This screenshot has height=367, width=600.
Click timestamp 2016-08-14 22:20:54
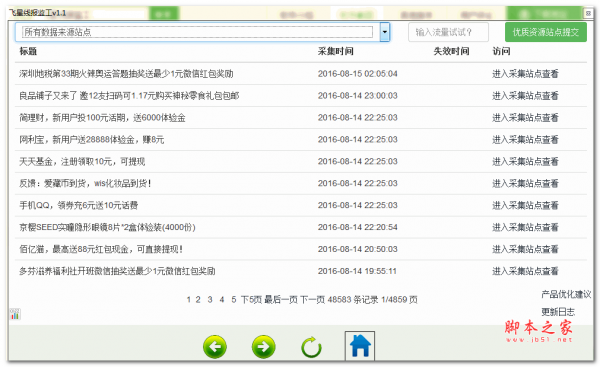[x=357, y=227]
